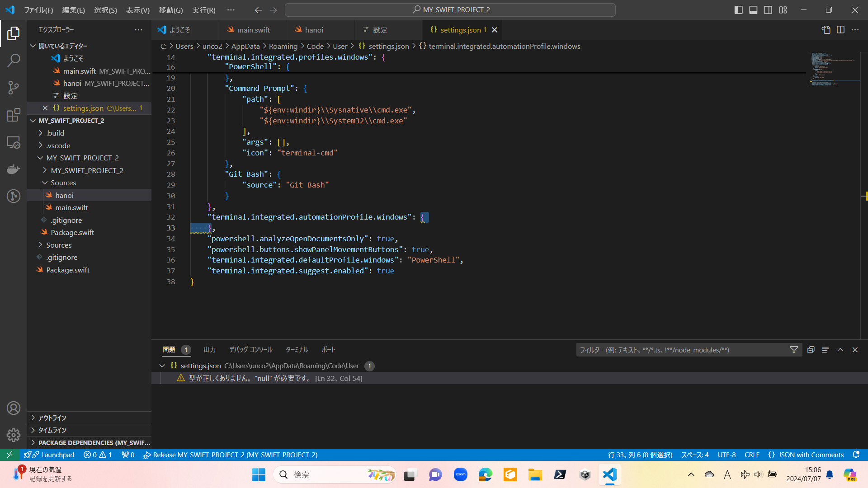Open the File menu
This screenshot has width=868, height=488.
(38, 10)
